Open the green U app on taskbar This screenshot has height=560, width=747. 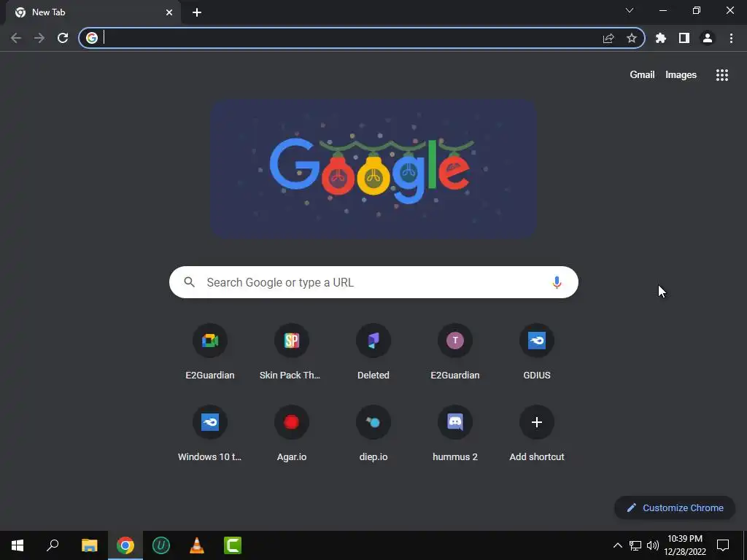[x=161, y=545]
